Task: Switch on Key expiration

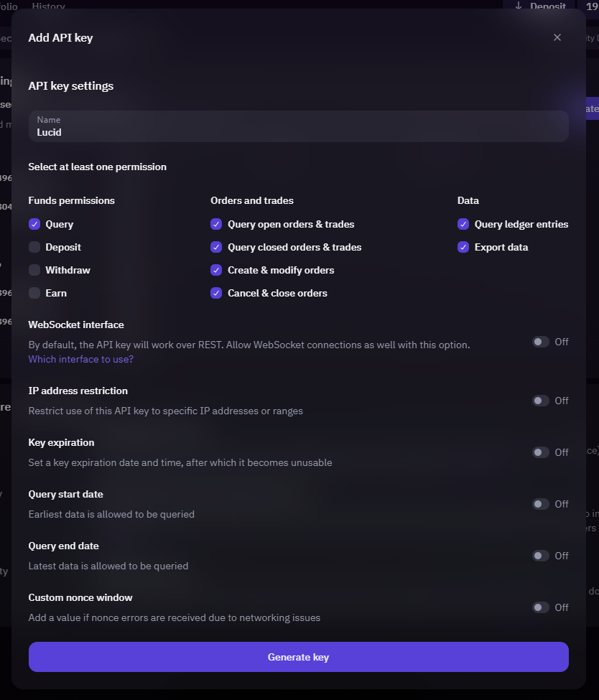Action: point(540,452)
